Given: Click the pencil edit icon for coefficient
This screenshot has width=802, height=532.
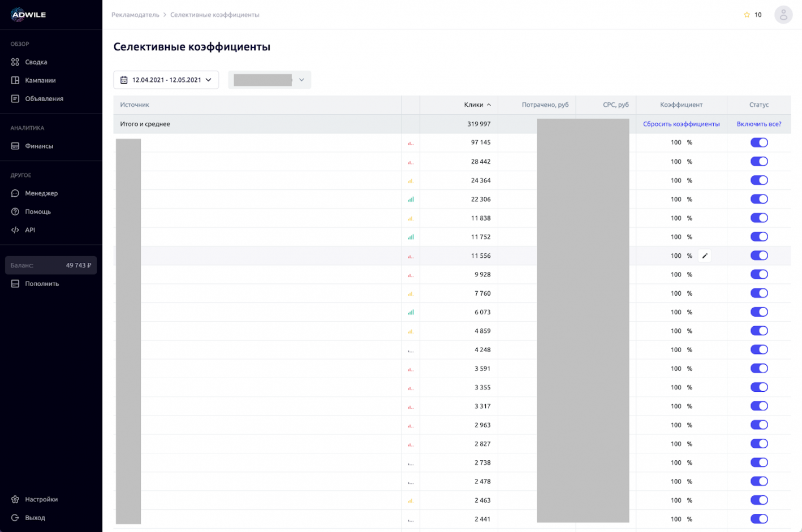Looking at the screenshot, I should click(705, 256).
